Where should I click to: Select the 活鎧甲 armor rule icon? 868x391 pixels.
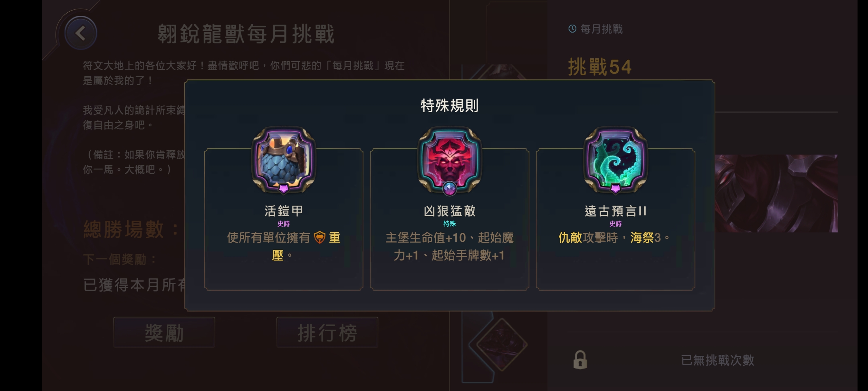[284, 159]
